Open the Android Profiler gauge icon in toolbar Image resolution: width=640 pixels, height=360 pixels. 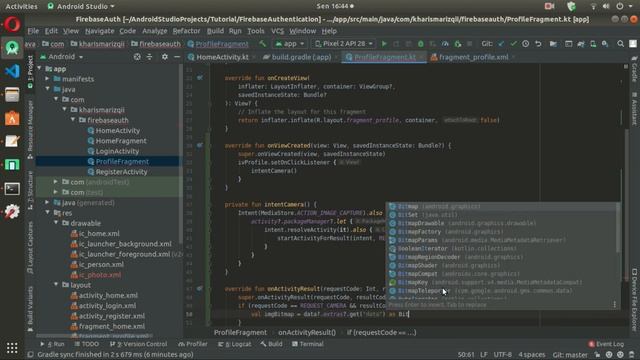tap(445, 44)
